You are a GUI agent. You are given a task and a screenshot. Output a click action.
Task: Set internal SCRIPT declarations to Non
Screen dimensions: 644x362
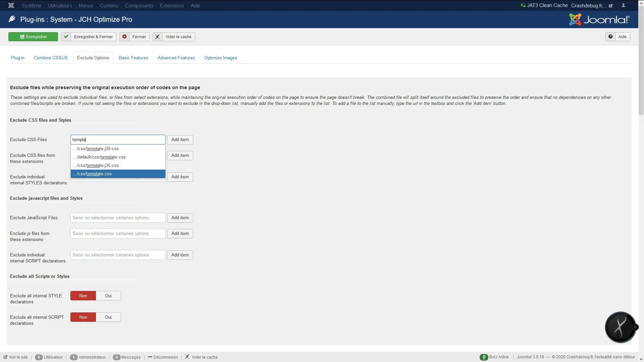coord(83,317)
